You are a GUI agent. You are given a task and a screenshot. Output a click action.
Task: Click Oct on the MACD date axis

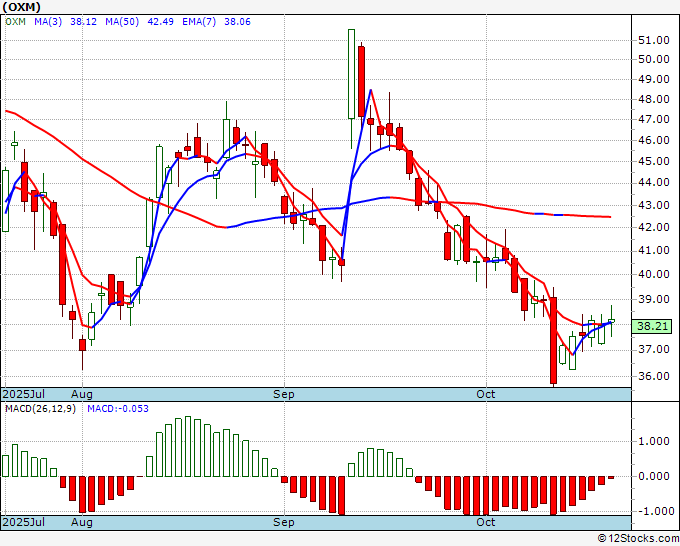click(486, 522)
